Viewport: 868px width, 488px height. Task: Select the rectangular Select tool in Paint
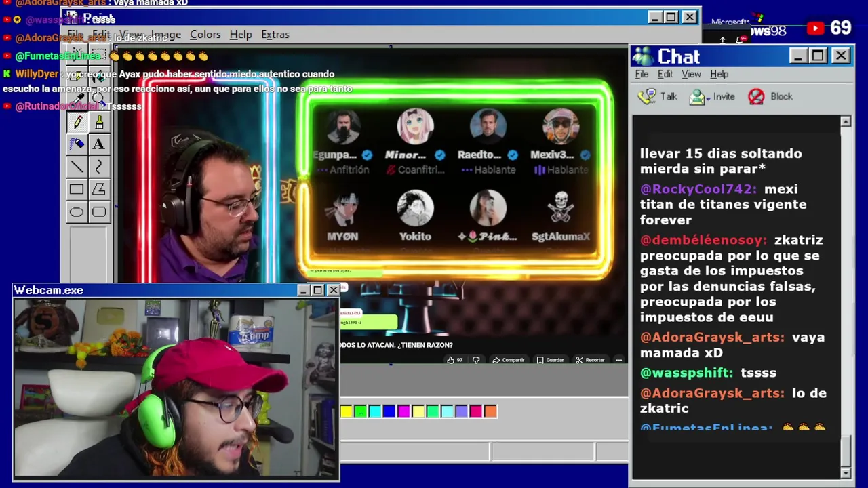click(x=99, y=54)
